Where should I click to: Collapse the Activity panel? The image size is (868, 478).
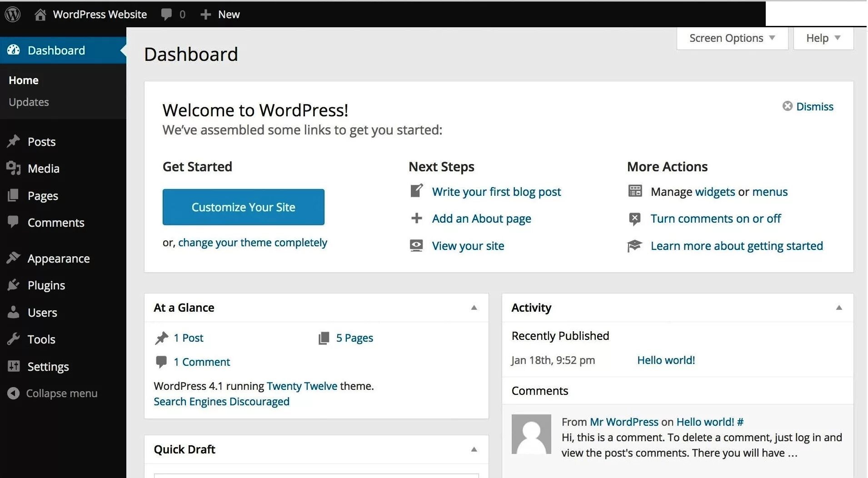(839, 308)
